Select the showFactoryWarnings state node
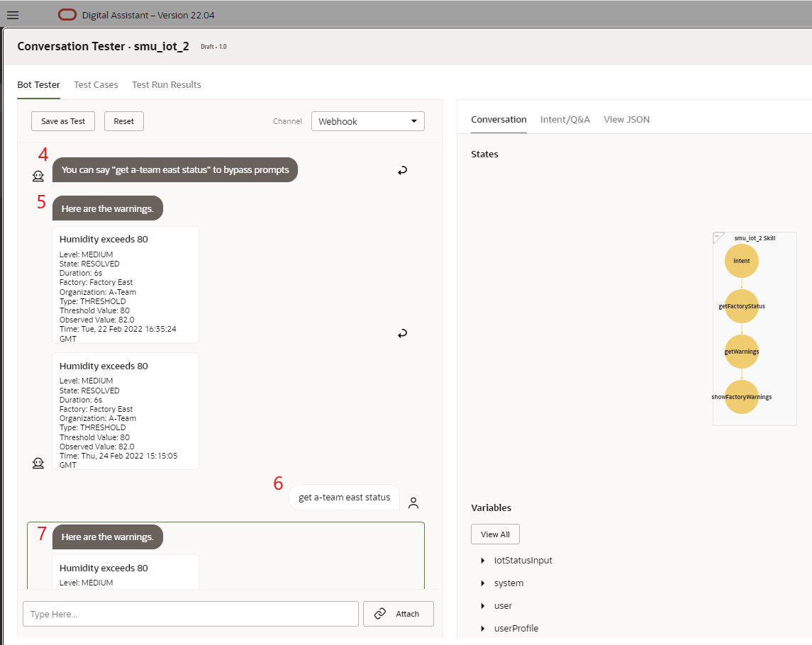 (741, 397)
